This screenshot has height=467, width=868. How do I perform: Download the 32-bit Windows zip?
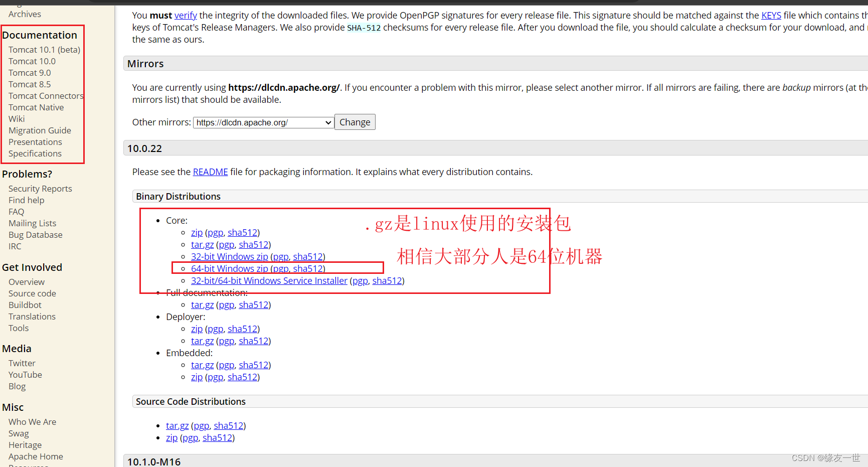point(230,257)
